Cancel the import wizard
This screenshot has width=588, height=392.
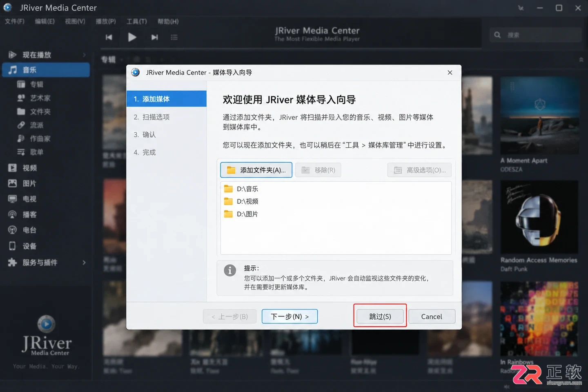click(432, 316)
